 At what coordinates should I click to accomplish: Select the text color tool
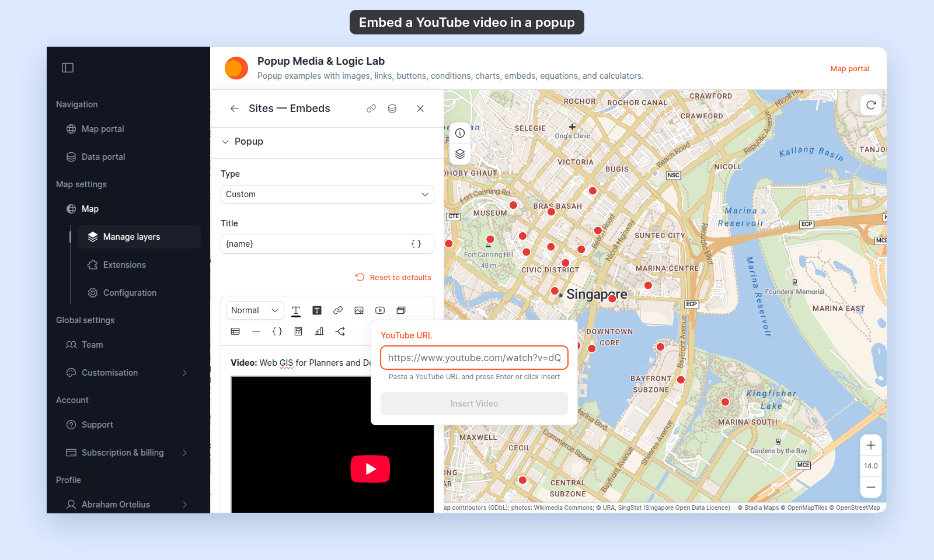pos(296,310)
